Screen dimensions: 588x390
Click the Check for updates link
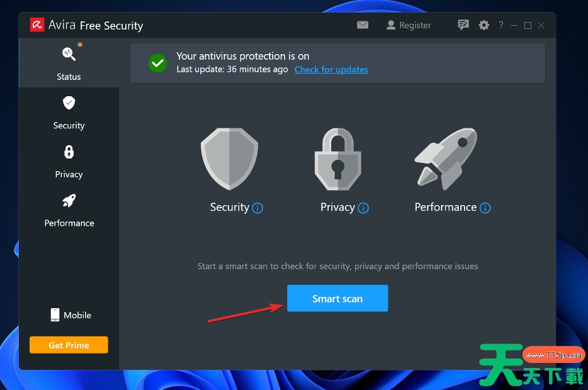coord(331,70)
